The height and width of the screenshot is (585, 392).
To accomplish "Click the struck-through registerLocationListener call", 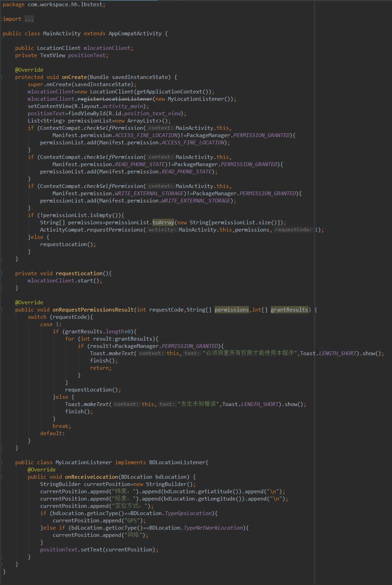I will tap(115, 99).
